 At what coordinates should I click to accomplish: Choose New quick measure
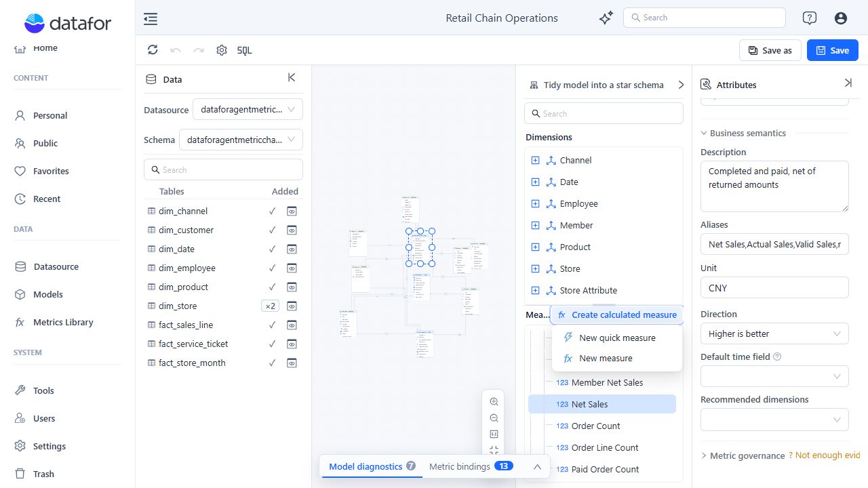pyautogui.click(x=617, y=338)
